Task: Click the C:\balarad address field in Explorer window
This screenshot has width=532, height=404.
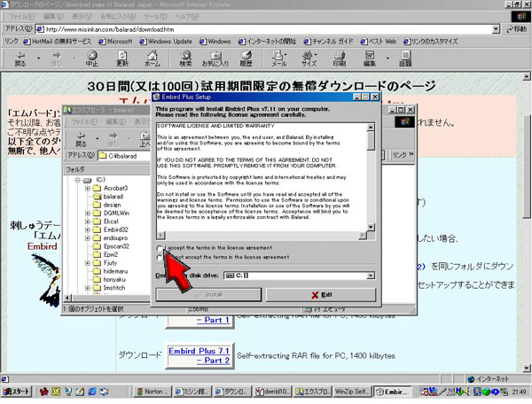Action: [124, 156]
